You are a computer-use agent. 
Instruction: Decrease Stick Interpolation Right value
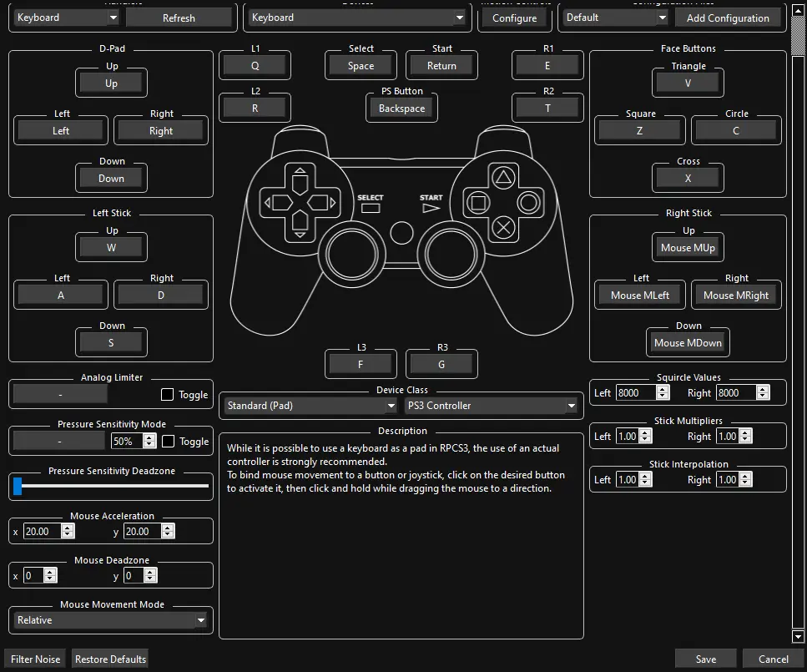(x=745, y=483)
